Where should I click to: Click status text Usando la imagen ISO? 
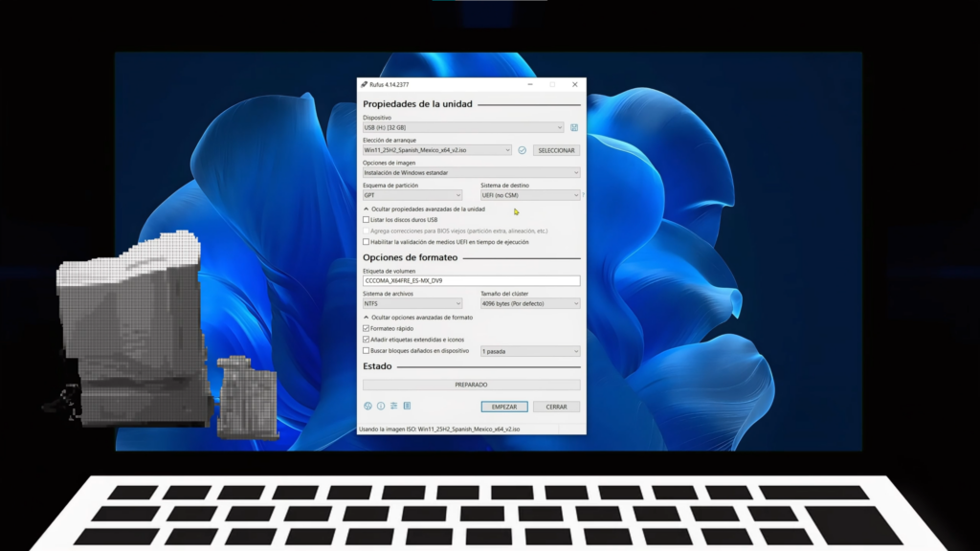tap(439, 430)
